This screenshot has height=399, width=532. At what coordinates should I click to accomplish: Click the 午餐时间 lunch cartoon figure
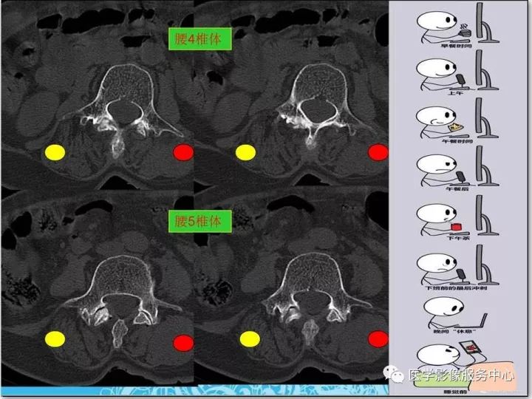coord(457,120)
